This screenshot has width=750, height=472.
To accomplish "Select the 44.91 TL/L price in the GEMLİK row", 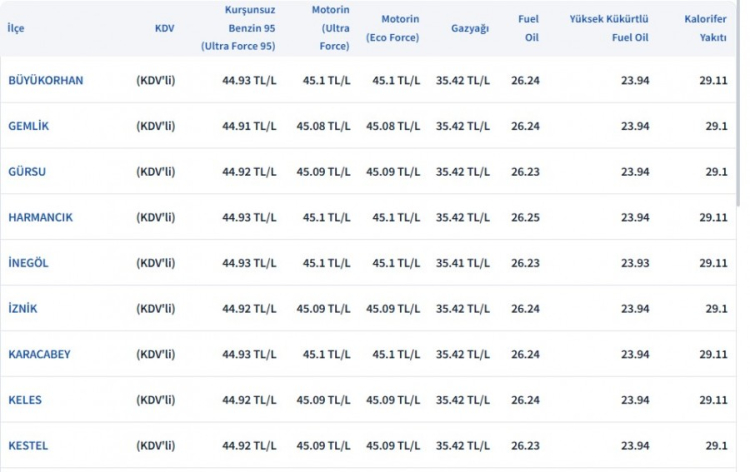I will pos(249,126).
